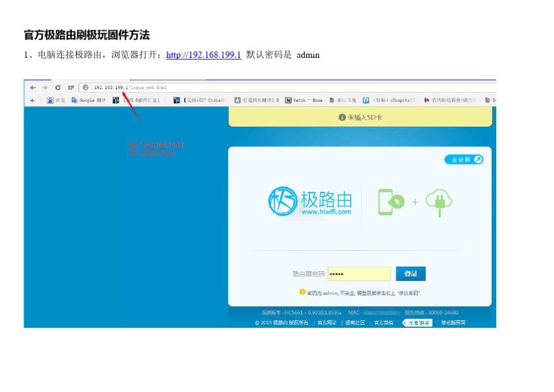The width and height of the screenshot is (554, 392).
Task: Click the admin password insecure warning text
Action: click(x=363, y=293)
